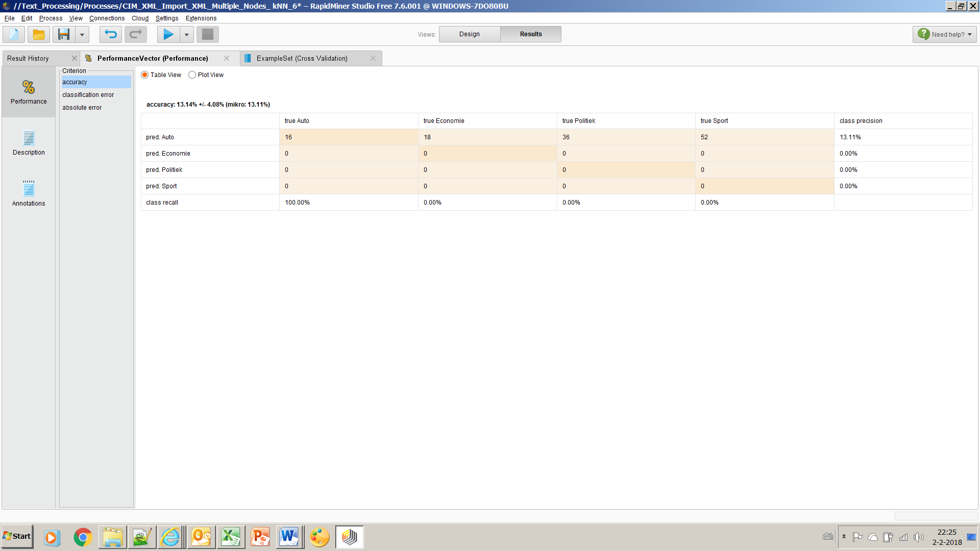Click the New Process toolbar icon

click(x=14, y=34)
